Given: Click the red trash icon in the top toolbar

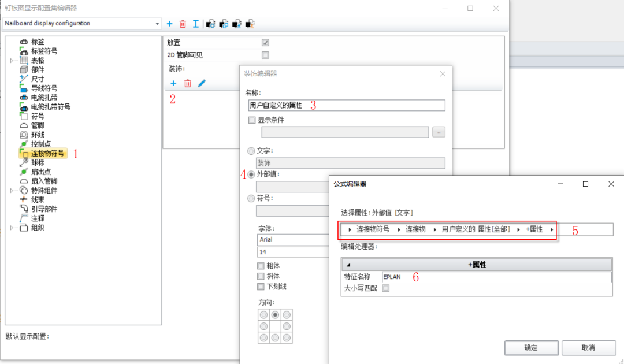Looking at the screenshot, I should pos(183,24).
